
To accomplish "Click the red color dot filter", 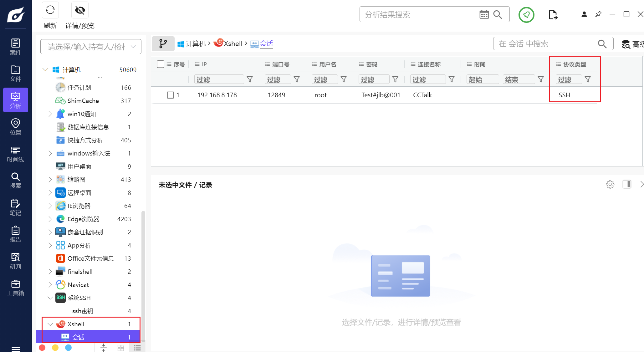I will coord(42,348).
